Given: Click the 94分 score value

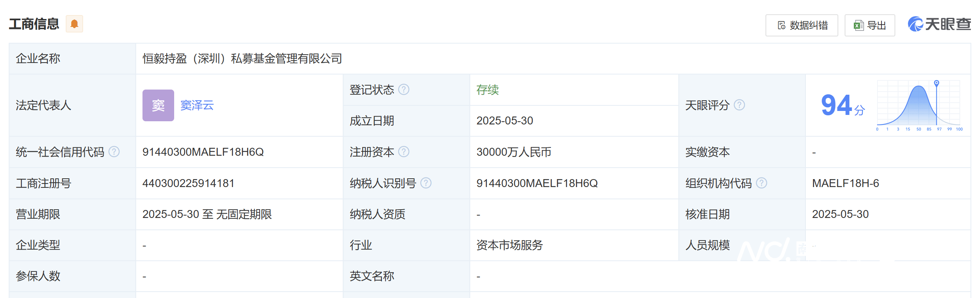Looking at the screenshot, I should point(843,105).
